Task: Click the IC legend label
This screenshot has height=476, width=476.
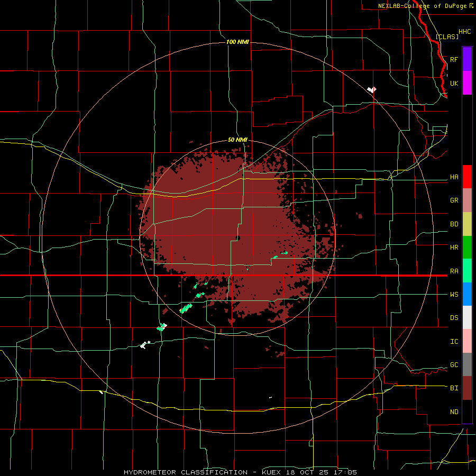Action: pyautogui.click(x=454, y=342)
